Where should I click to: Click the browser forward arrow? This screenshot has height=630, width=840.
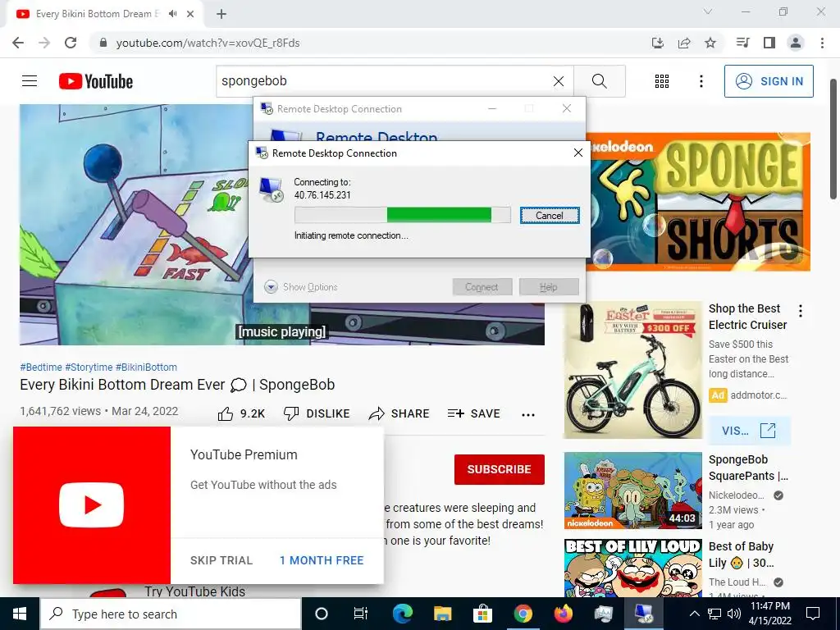pyautogui.click(x=44, y=43)
